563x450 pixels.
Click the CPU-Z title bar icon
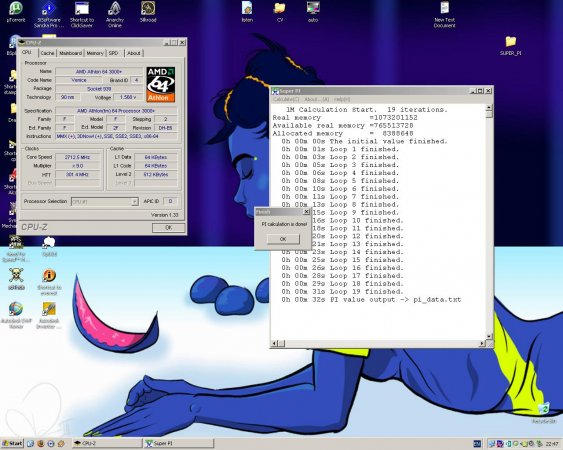click(x=22, y=42)
